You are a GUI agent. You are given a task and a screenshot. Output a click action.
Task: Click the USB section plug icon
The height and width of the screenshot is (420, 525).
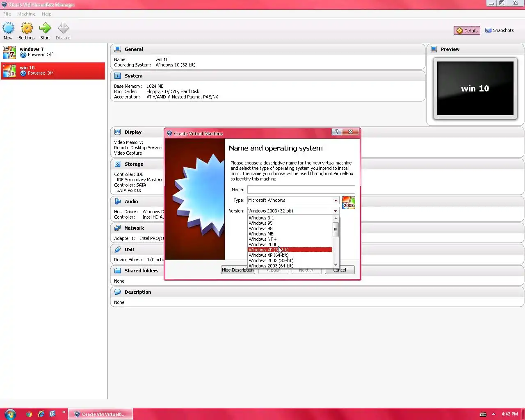pyautogui.click(x=118, y=249)
